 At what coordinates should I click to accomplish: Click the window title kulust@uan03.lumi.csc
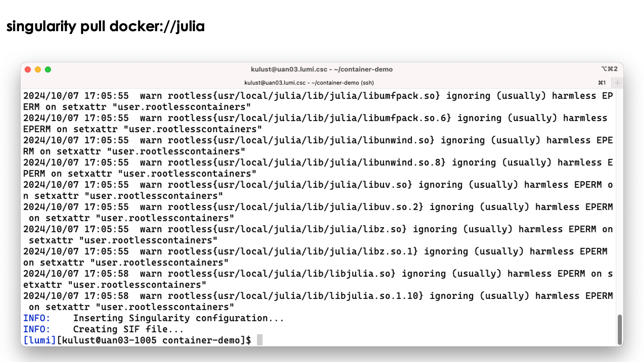tap(322, 69)
